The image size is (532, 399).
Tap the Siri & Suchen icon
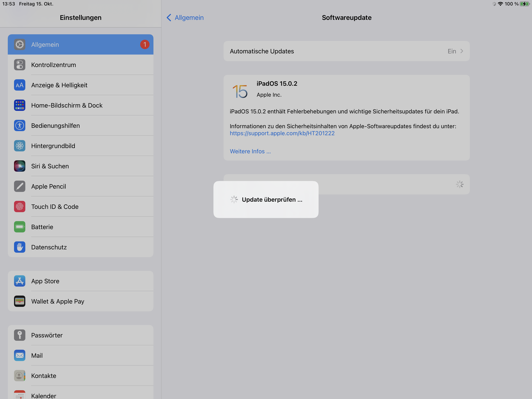[x=19, y=166]
